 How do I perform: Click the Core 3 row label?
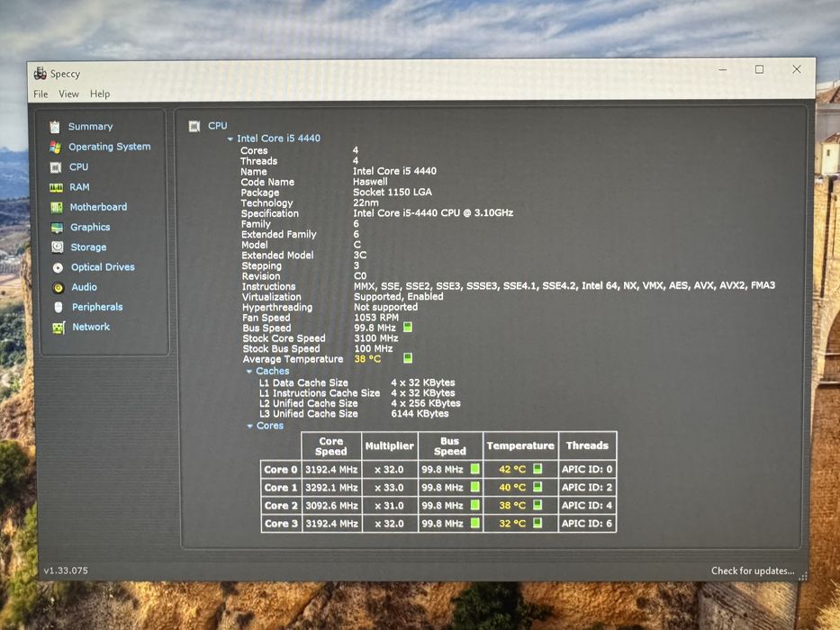point(281,524)
